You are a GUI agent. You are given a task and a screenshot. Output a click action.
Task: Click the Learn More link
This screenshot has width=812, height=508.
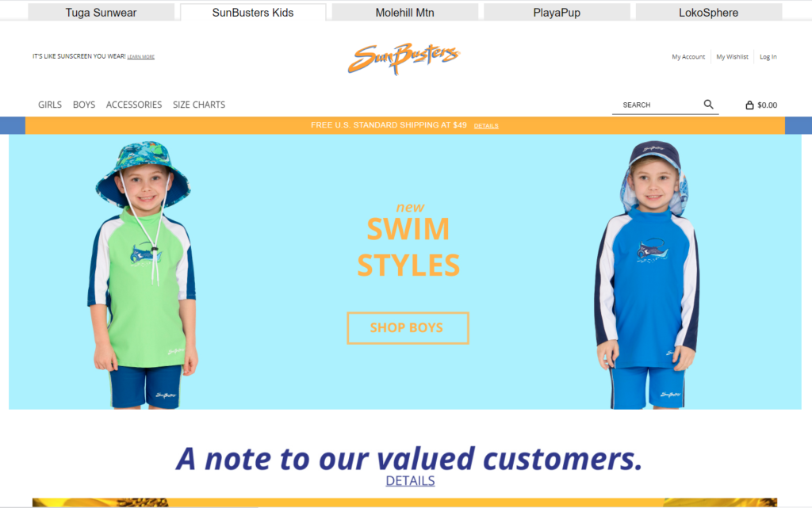click(141, 57)
